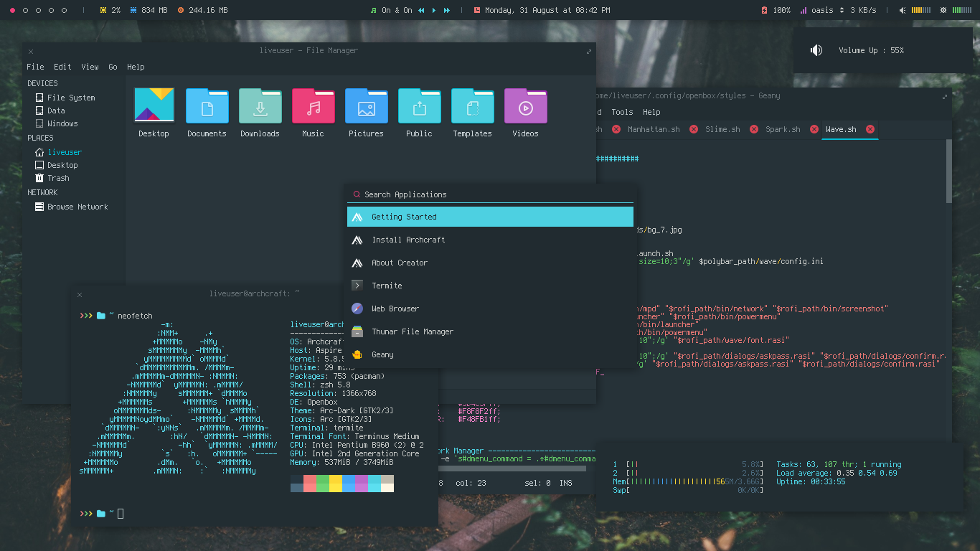
Task: Adjust the yellow volume bar in top bar
Action: coord(921,11)
